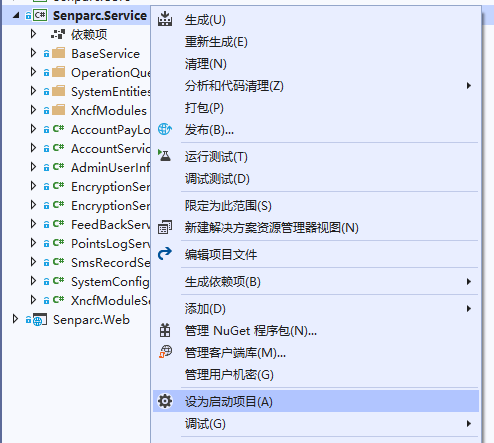Click C# file icon beside XncfModuleS

point(59,300)
